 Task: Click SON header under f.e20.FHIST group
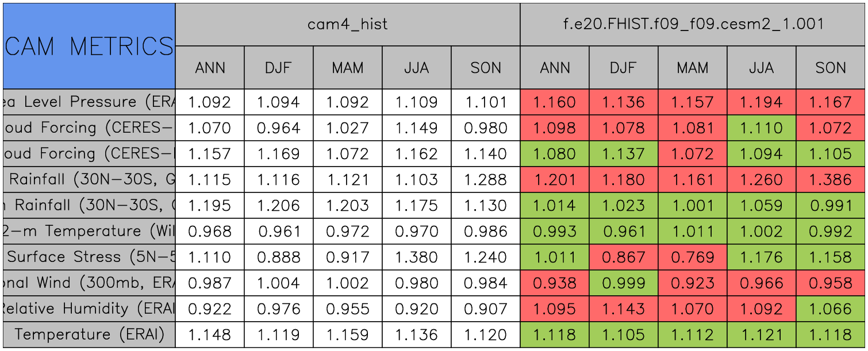pos(831,68)
